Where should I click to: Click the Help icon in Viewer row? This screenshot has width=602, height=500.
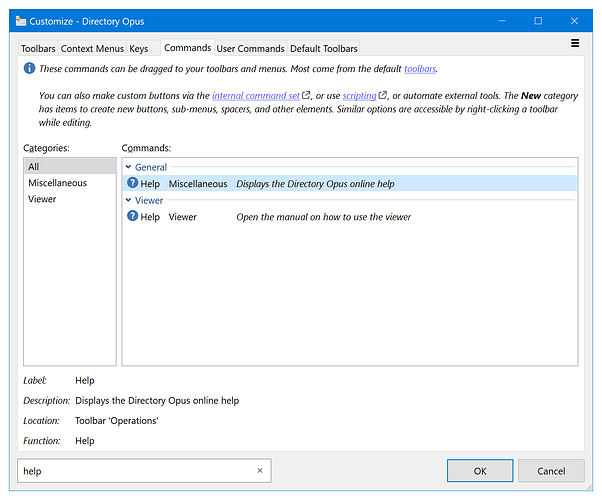[133, 217]
